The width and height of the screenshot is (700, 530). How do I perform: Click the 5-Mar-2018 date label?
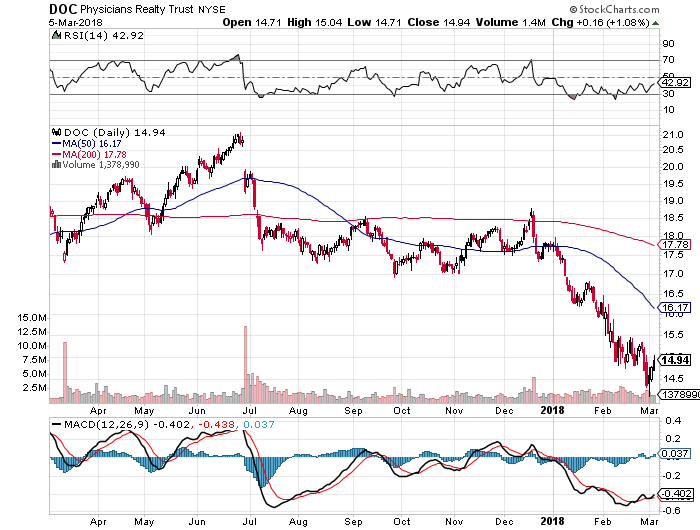tap(75, 22)
